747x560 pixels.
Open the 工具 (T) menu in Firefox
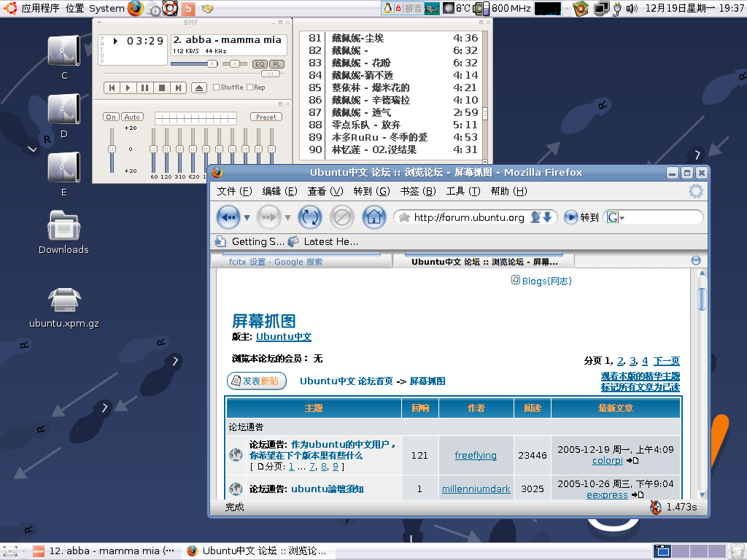click(463, 192)
